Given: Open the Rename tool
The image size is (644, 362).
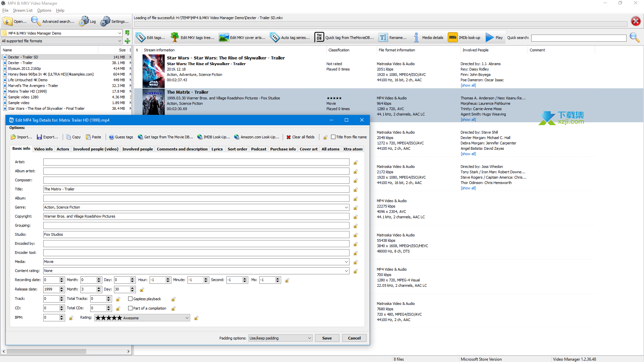Looking at the screenshot, I should pyautogui.click(x=393, y=38).
